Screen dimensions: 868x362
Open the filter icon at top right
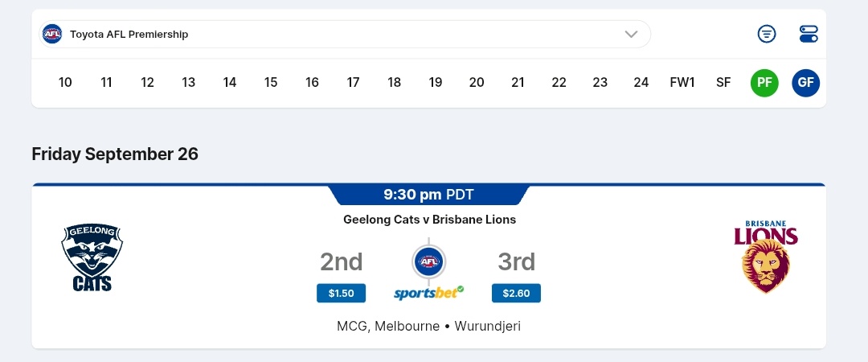click(x=767, y=34)
